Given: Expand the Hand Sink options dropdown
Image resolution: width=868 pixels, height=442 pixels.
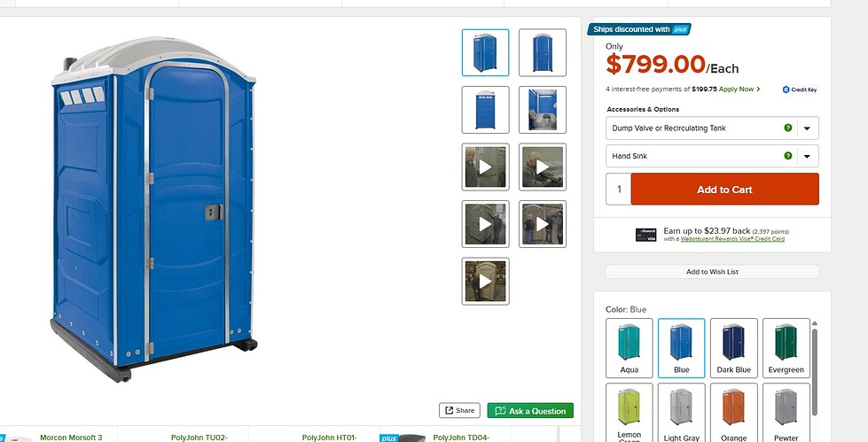Looking at the screenshot, I should coord(712,156).
